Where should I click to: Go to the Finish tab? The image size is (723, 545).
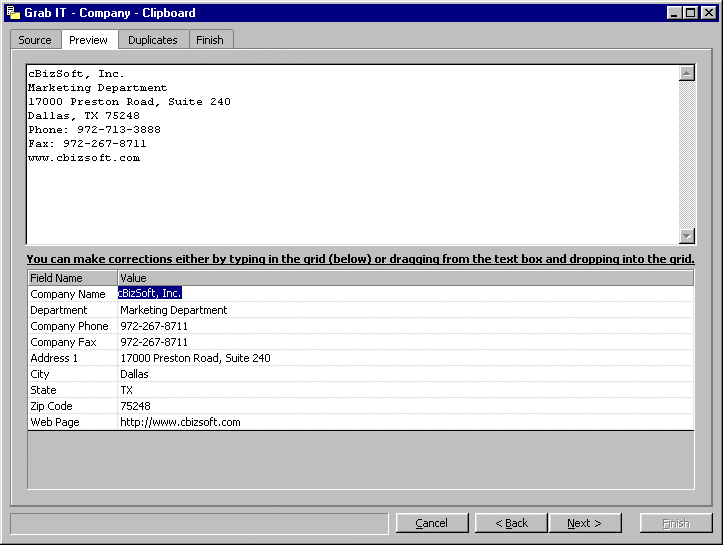210,40
